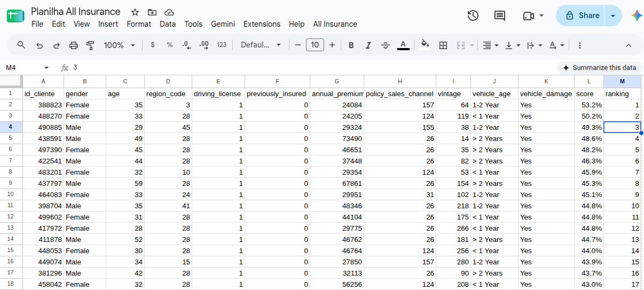
Task: Open text color picker
Action: point(403,45)
